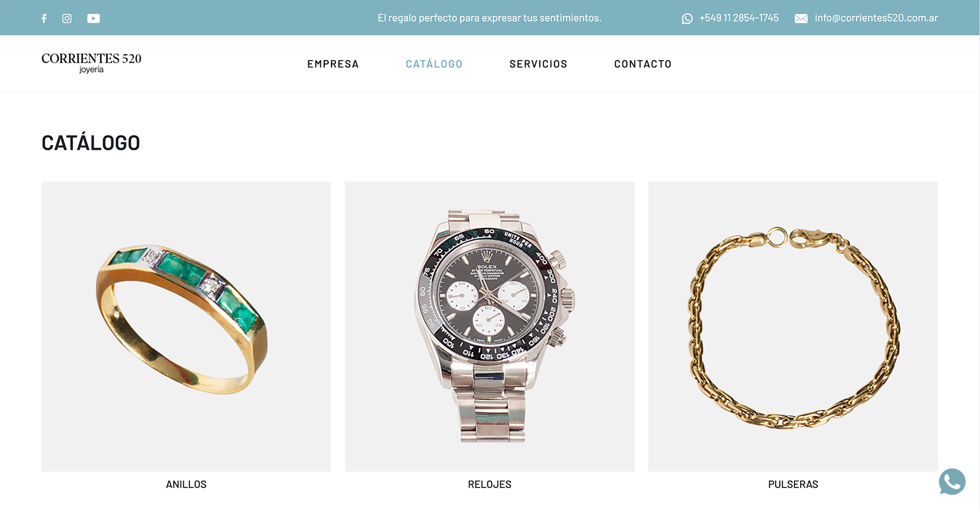The width and height of the screenshot is (980, 509).
Task: Click the info@corrientes520.com.ar email link
Action: click(x=876, y=18)
